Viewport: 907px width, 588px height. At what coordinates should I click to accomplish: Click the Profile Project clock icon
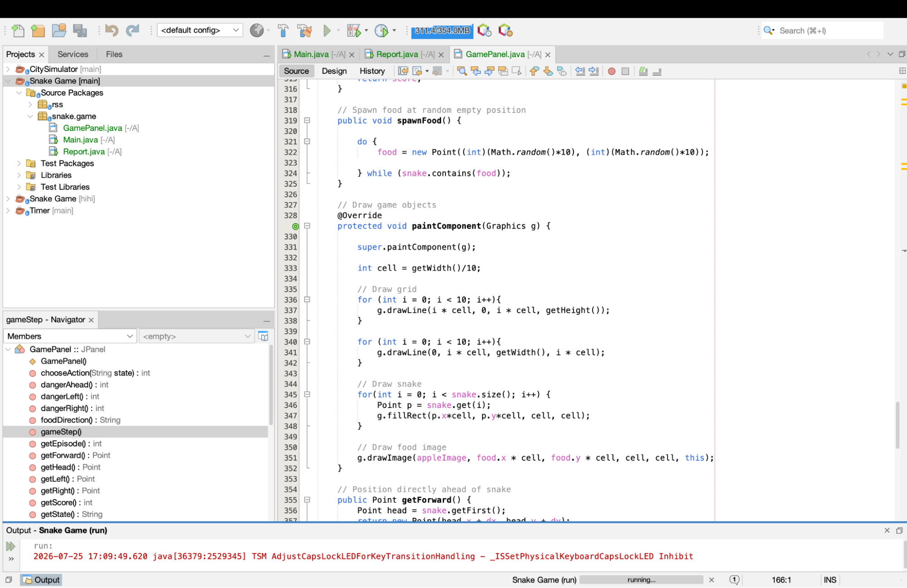coord(382,30)
